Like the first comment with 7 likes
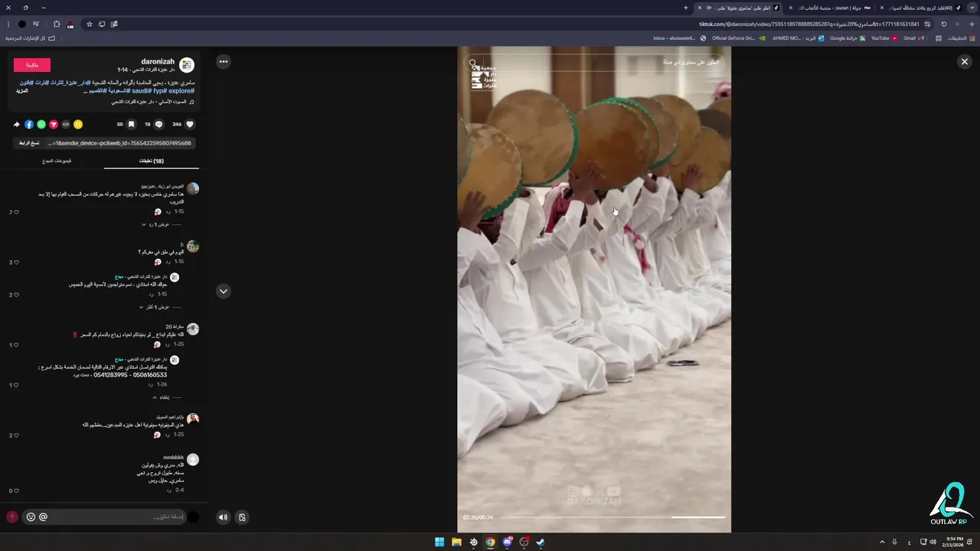 16,212
